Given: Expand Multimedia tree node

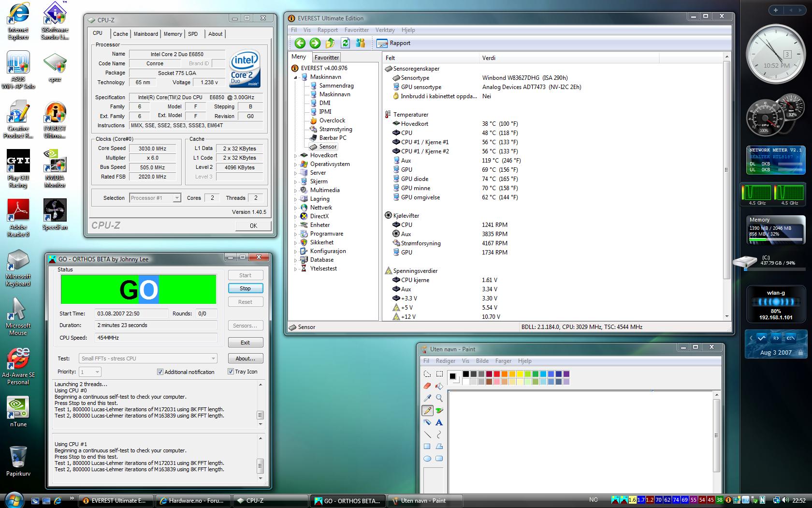Looking at the screenshot, I should [x=295, y=190].
